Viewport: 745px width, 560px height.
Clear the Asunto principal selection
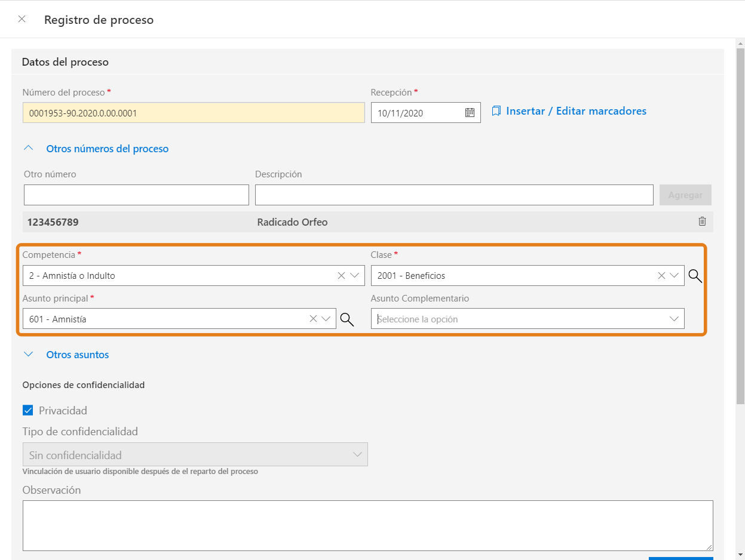pos(313,319)
